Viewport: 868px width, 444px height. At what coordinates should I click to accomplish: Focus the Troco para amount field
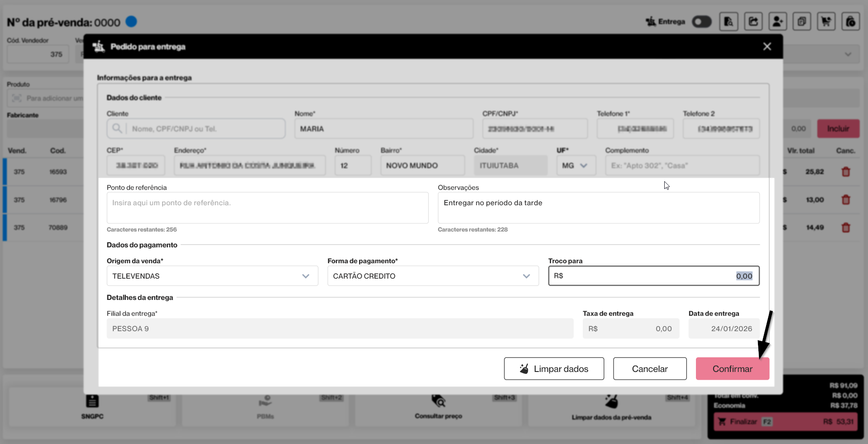pos(653,276)
